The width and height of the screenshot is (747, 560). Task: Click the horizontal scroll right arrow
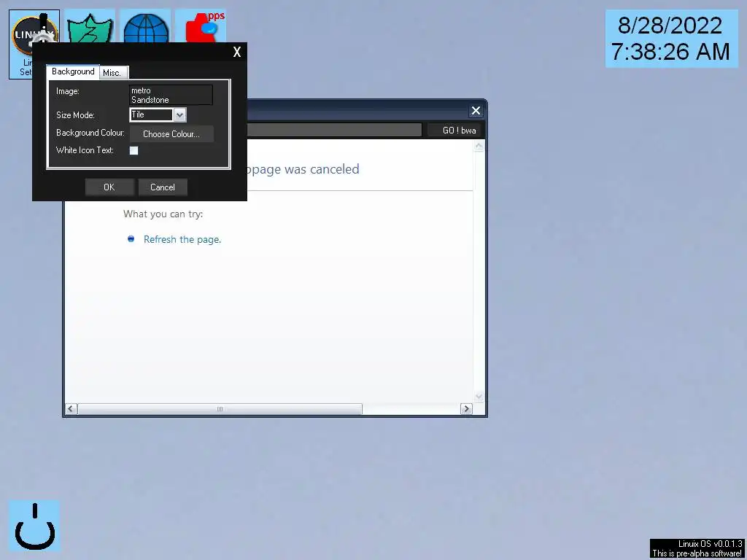pos(466,409)
